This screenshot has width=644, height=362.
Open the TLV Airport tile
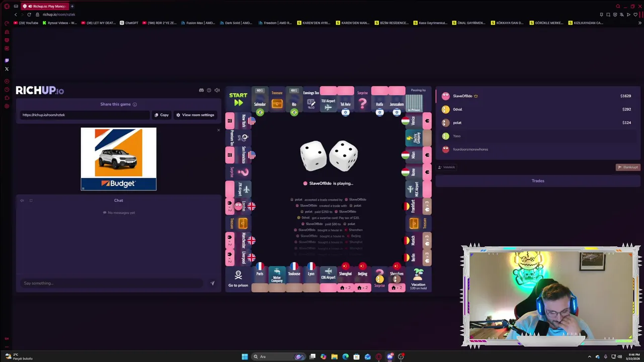(328, 100)
